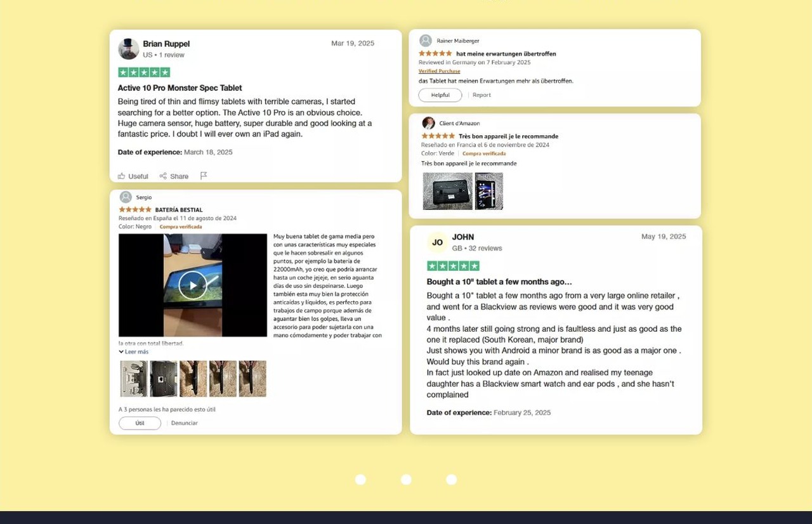The width and height of the screenshot is (812, 524).
Task: Open the fourth image thumbnail in Sergio's review
Action: (223, 379)
